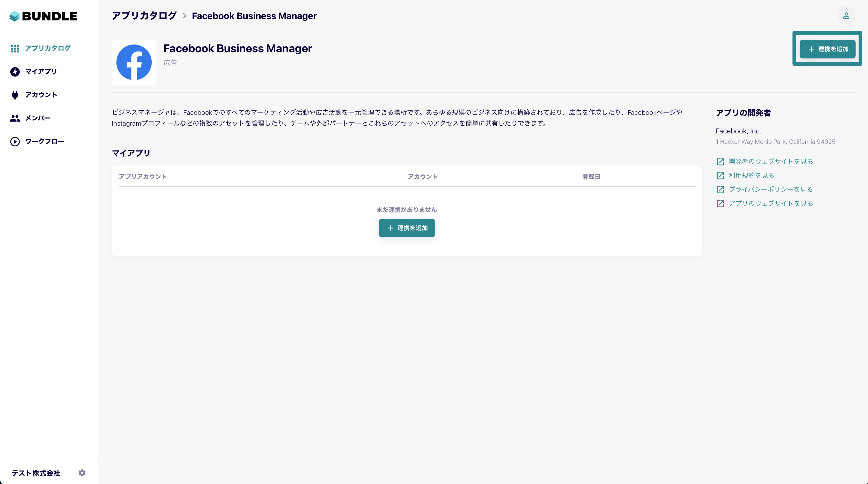Open アプリカタログ grid icon in sidebar

(x=15, y=48)
